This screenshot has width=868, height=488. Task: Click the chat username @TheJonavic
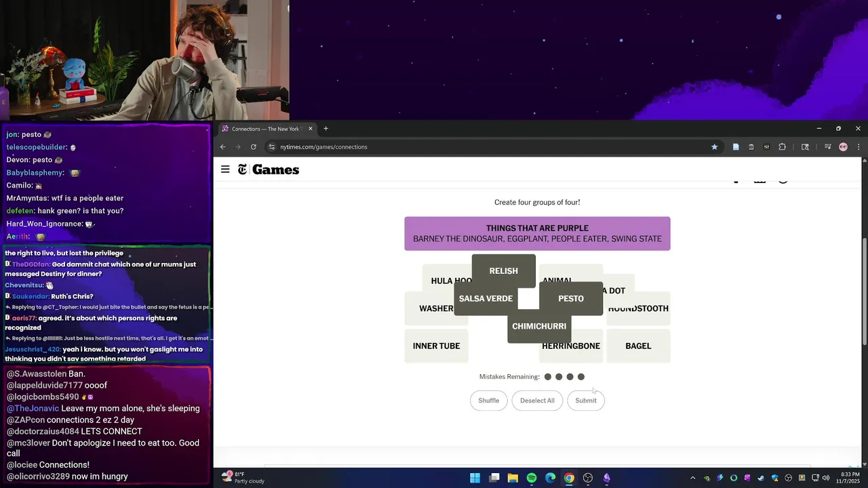pos(33,409)
